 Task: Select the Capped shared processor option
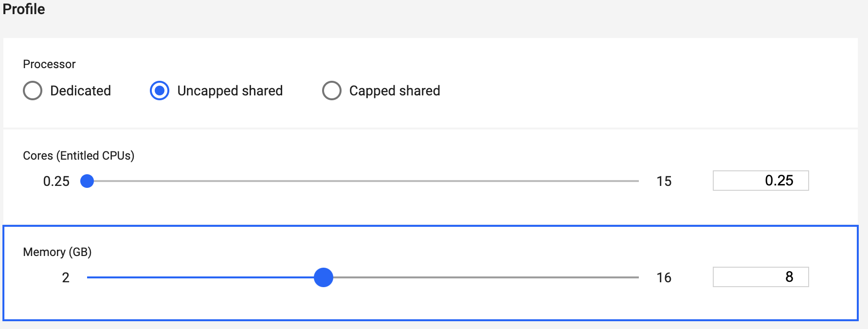coord(332,91)
